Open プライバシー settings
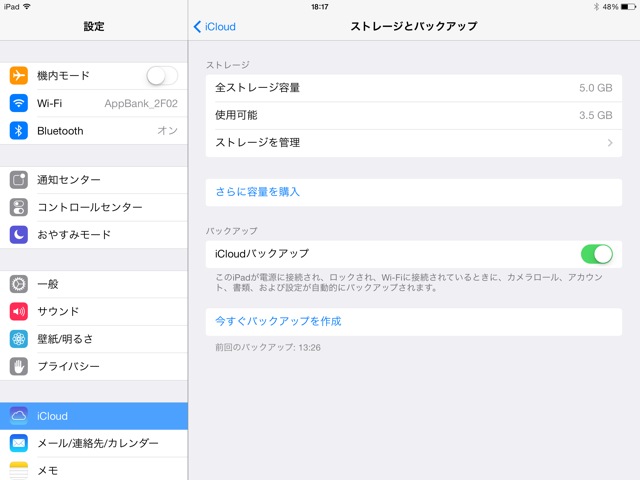Image resolution: width=640 pixels, height=480 pixels. point(94,366)
